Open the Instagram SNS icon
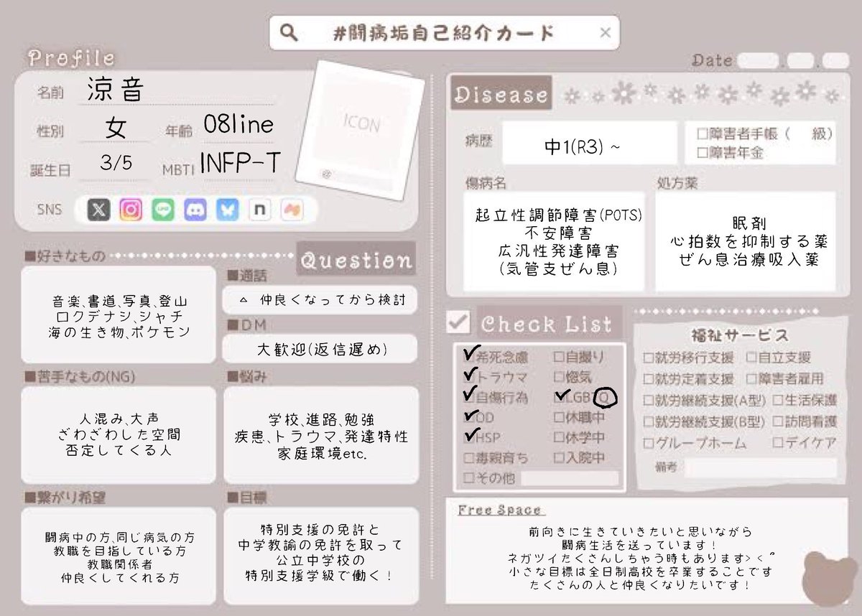 click(131, 210)
